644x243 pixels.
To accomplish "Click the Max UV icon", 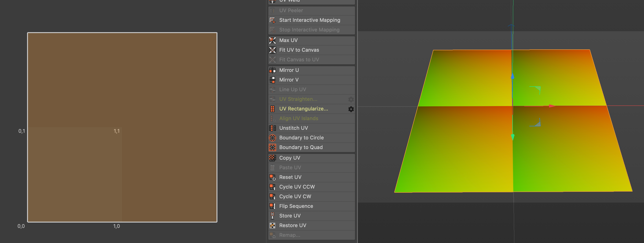I will (272, 40).
